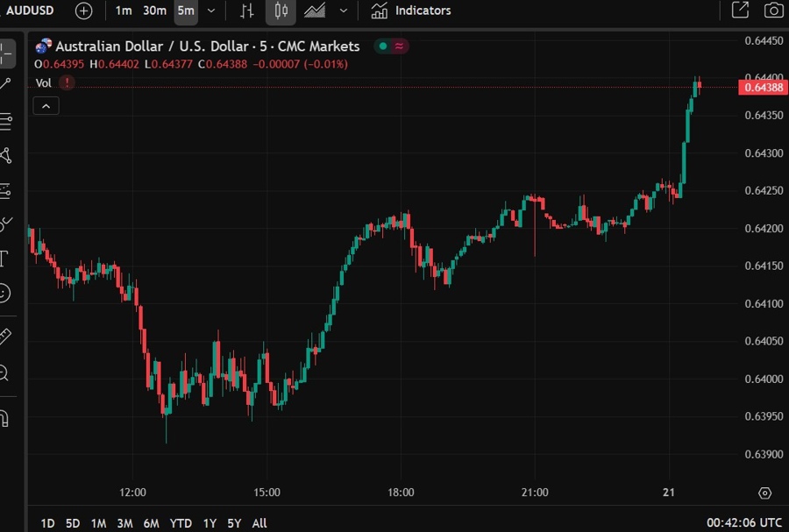Click the 0.64200 price scale label
This screenshot has width=789, height=532.
click(764, 228)
